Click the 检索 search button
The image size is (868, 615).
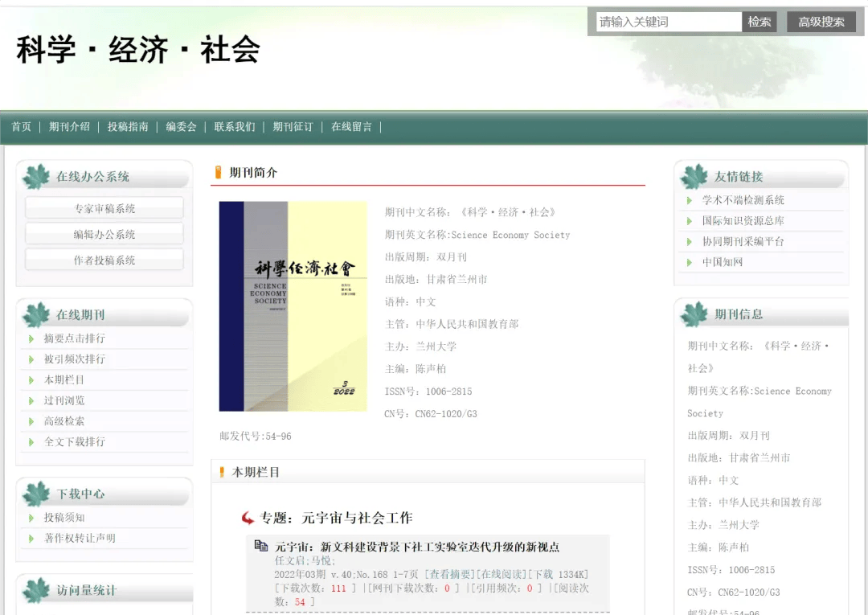click(x=759, y=23)
